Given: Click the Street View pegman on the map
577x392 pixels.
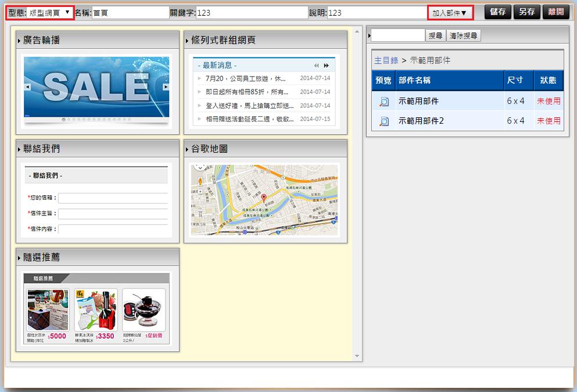Looking at the screenshot, I should [200, 181].
